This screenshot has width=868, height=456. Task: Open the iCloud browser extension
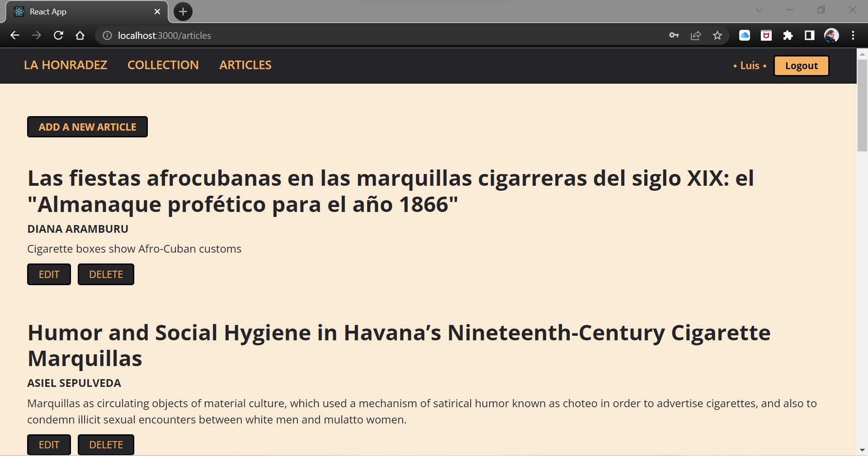(x=744, y=35)
